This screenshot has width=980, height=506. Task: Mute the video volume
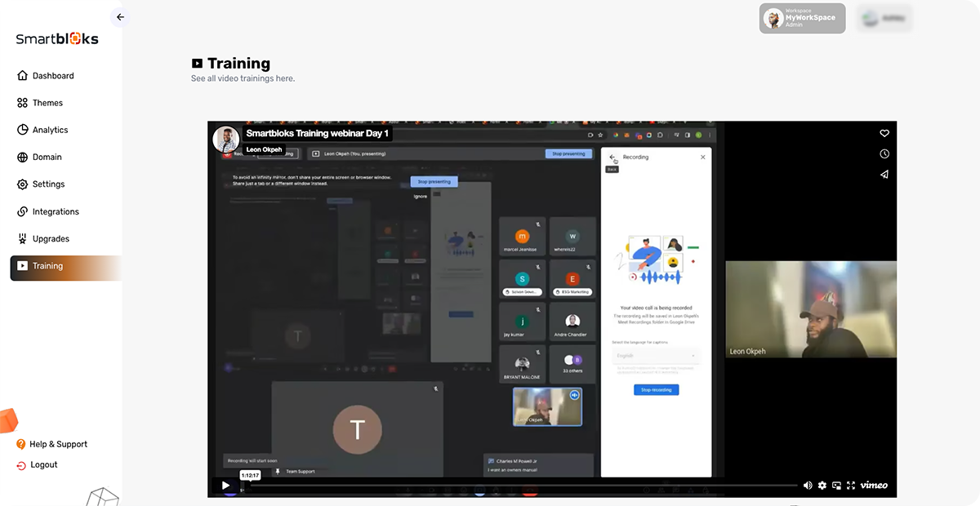[808, 485]
